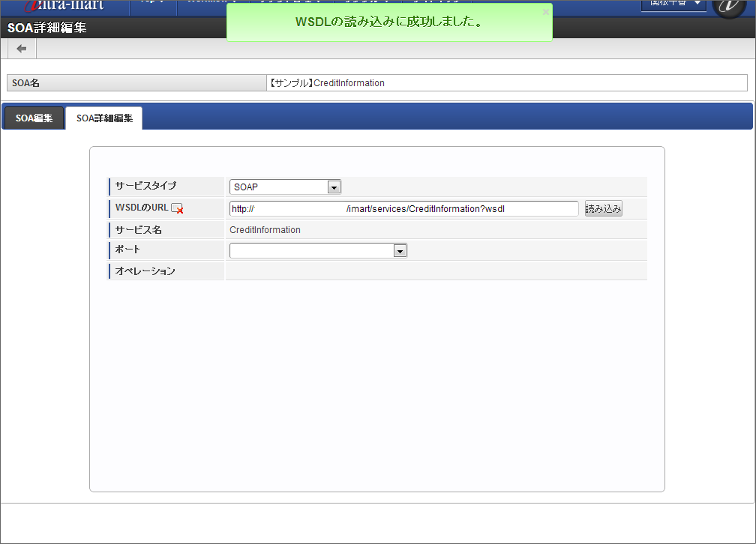Focus the WSDL URL input field
The height and width of the screenshot is (544, 756).
(404, 208)
